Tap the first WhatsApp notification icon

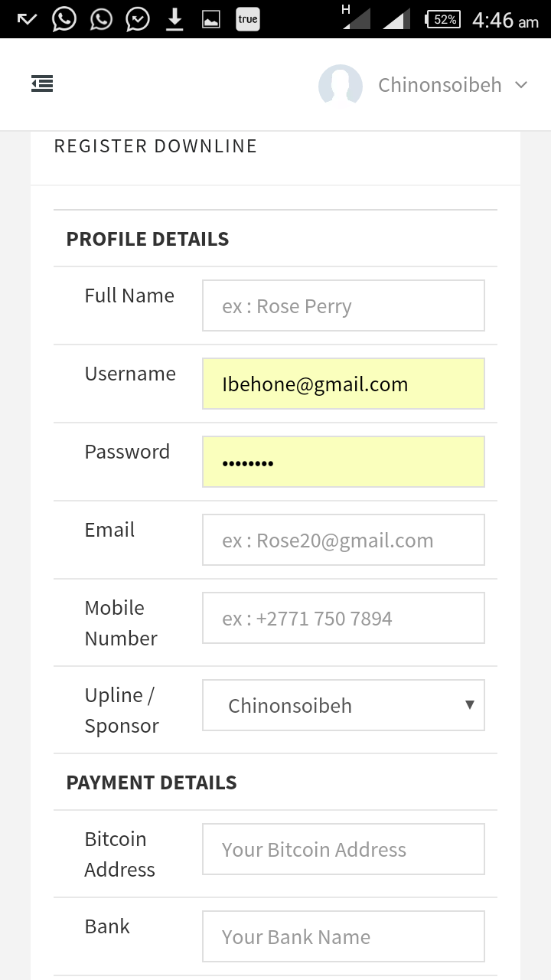coord(64,20)
